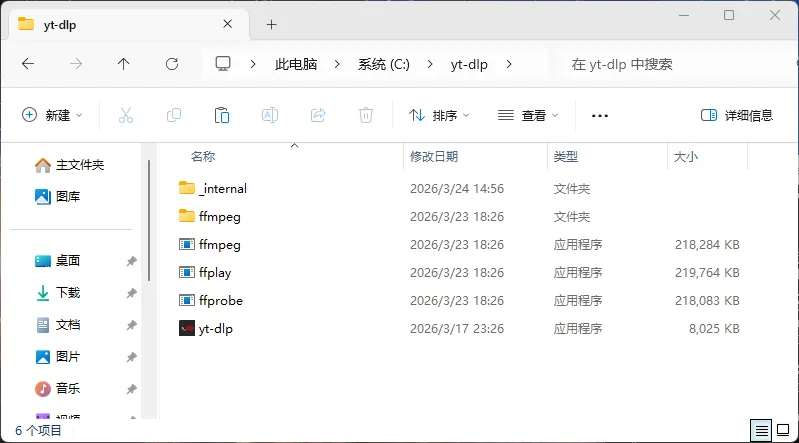Open 主文件夹 in the sidebar
799x443 pixels.
click(x=69, y=165)
